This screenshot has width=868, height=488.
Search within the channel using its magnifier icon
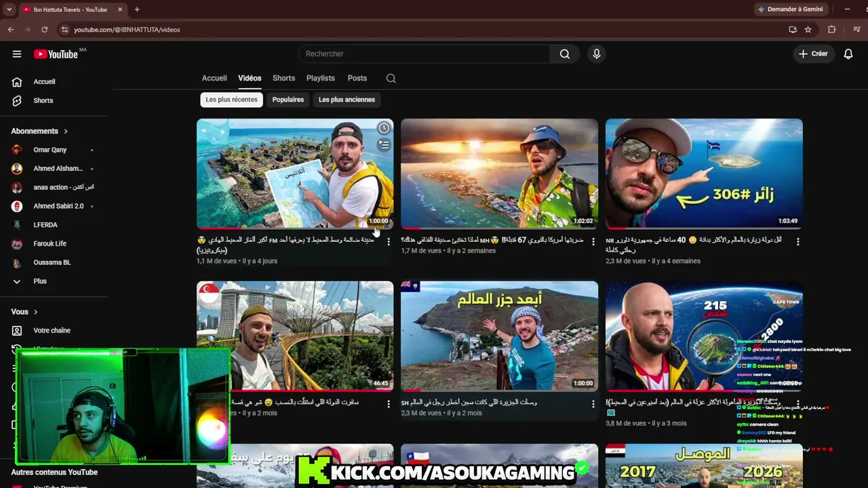tap(391, 79)
